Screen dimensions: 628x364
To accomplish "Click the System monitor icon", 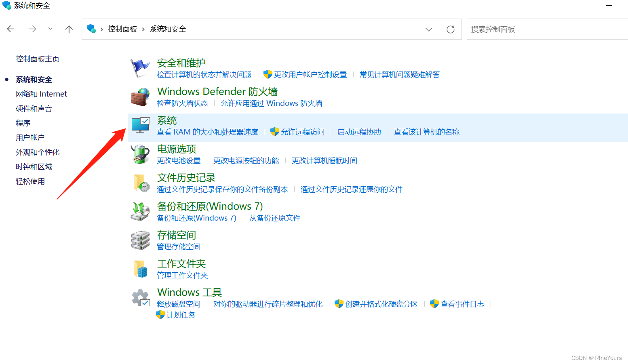I will pos(141,125).
